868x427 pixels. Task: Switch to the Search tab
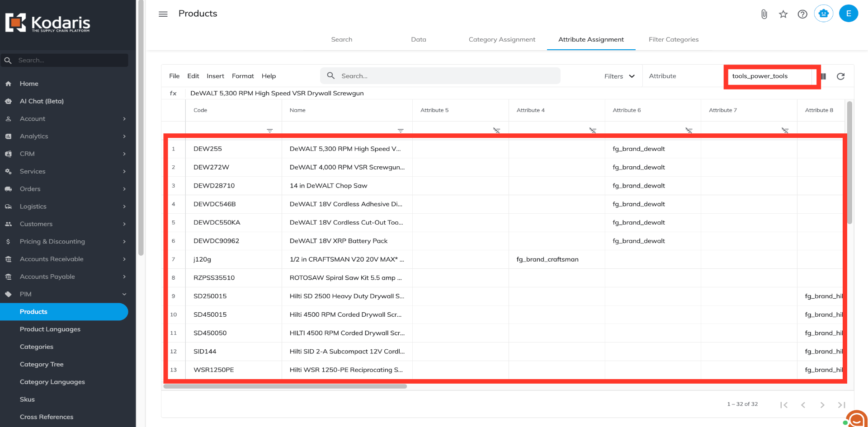click(342, 39)
